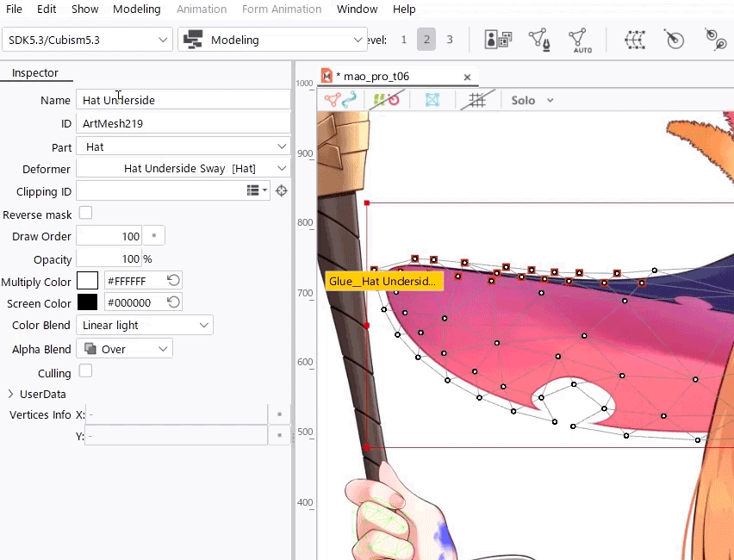Open the SDK5.3/Cubism5.3 version dropdown
The image size is (734, 560).
pos(88,40)
